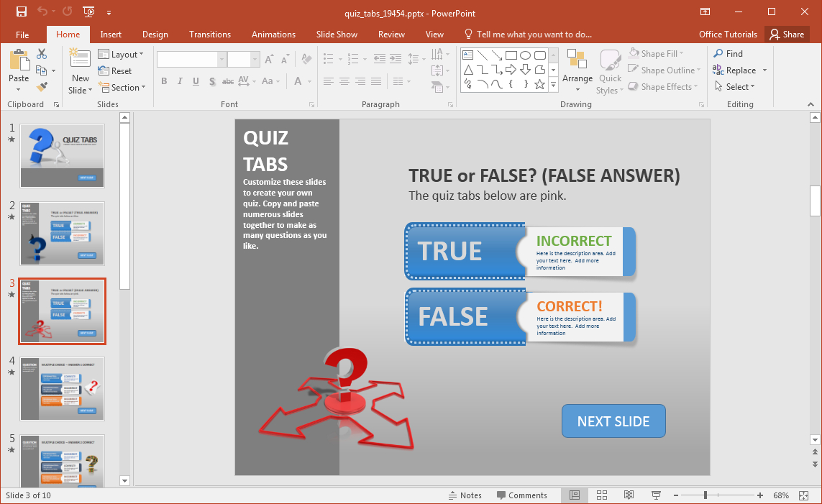Open the Transitions tab
Screen dimensions: 822x504
pos(210,35)
